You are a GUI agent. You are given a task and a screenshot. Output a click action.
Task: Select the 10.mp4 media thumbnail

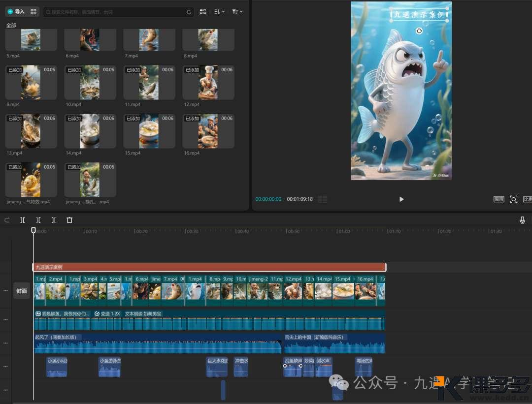tap(90, 82)
